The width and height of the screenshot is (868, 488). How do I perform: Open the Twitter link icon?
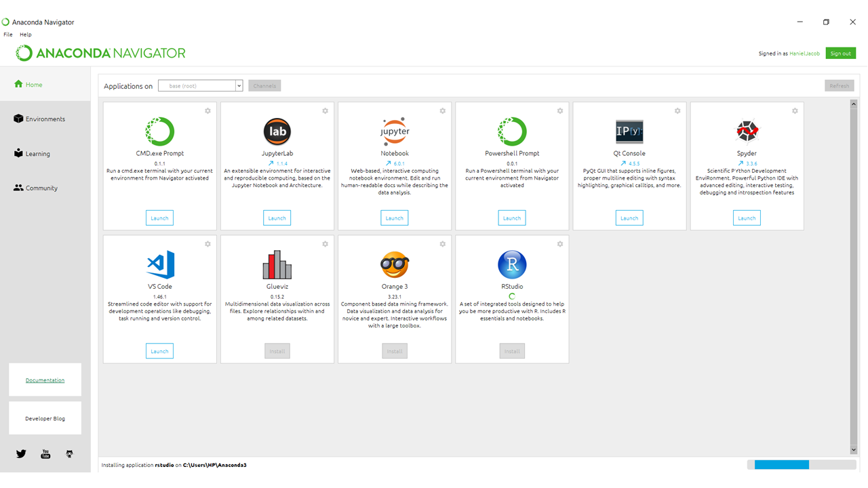[21, 454]
